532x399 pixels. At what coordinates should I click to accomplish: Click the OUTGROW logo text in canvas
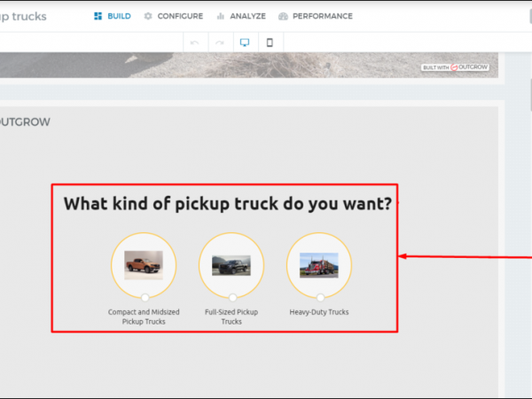point(25,122)
